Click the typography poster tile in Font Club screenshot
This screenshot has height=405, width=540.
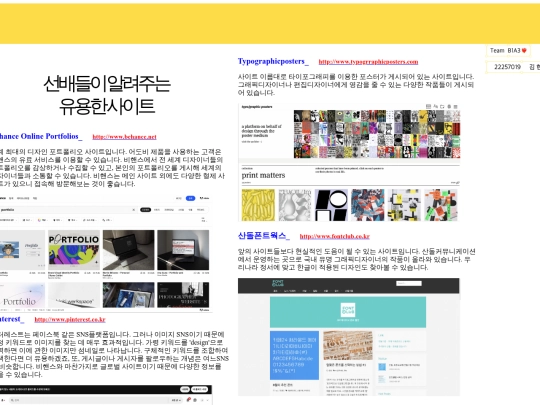[x=348, y=345]
